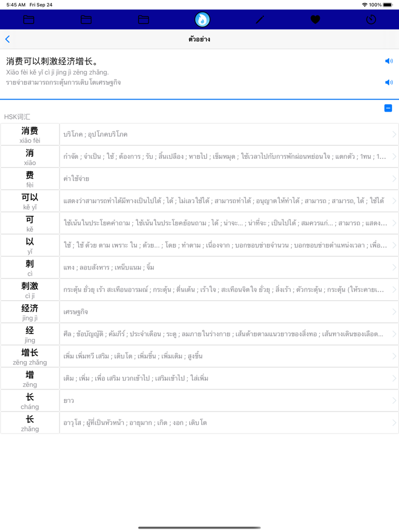Select the character 增 zēng cell
The height and width of the screenshot is (532, 399).
[30, 378]
